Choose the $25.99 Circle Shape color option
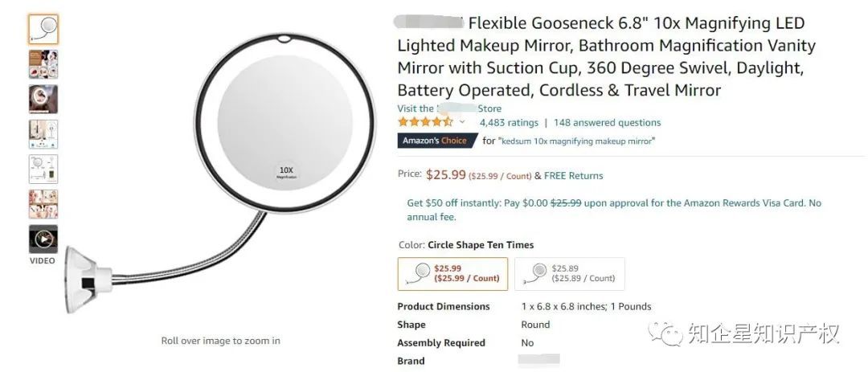 tap(452, 273)
